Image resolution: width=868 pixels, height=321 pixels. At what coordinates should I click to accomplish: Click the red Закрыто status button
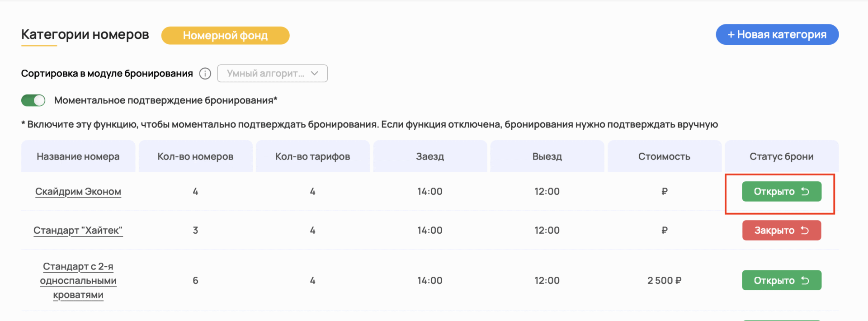pyautogui.click(x=774, y=231)
